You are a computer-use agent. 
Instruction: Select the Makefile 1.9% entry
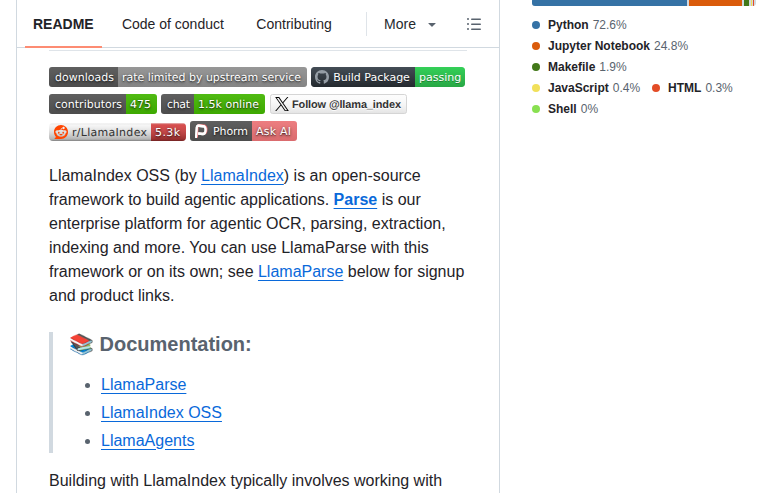pyautogui.click(x=579, y=67)
